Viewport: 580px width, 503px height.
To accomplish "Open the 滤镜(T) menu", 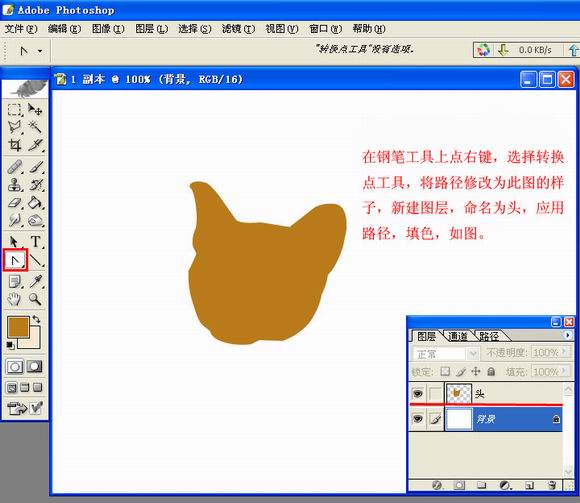I will (238, 29).
